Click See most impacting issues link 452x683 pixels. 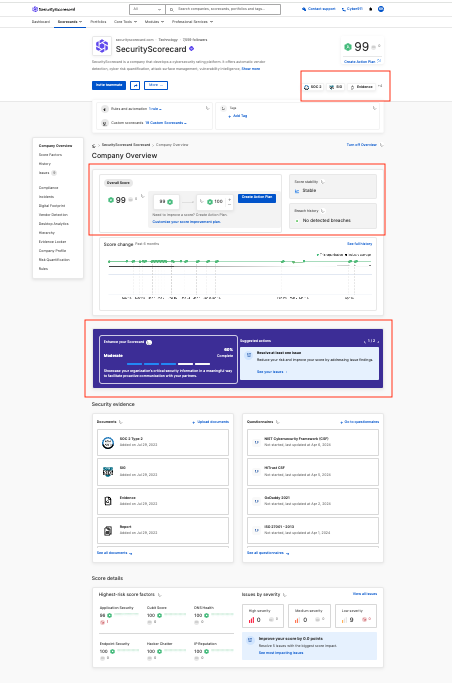pyautogui.click(x=281, y=653)
